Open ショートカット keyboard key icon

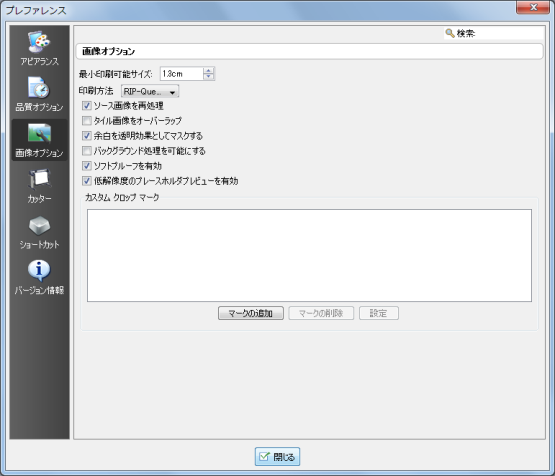(39, 225)
